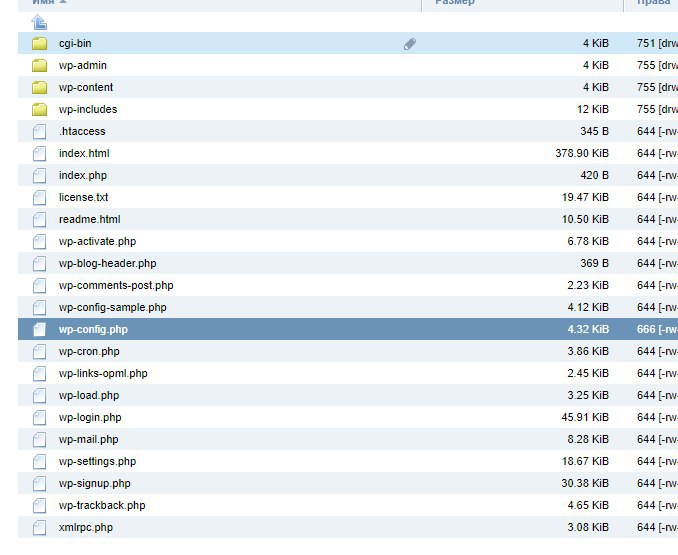
Task: Open the wp-includes folder name
Action: tap(88, 109)
